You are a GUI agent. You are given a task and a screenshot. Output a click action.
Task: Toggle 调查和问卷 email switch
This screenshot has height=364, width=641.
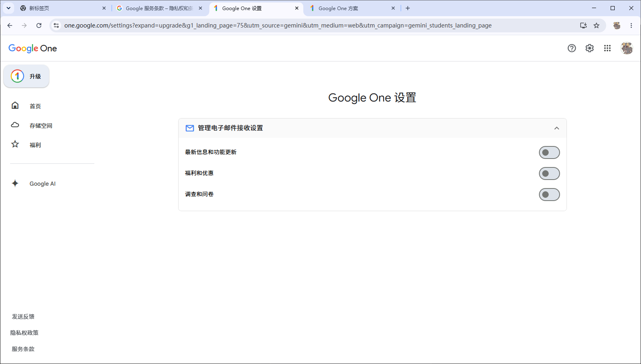point(549,195)
